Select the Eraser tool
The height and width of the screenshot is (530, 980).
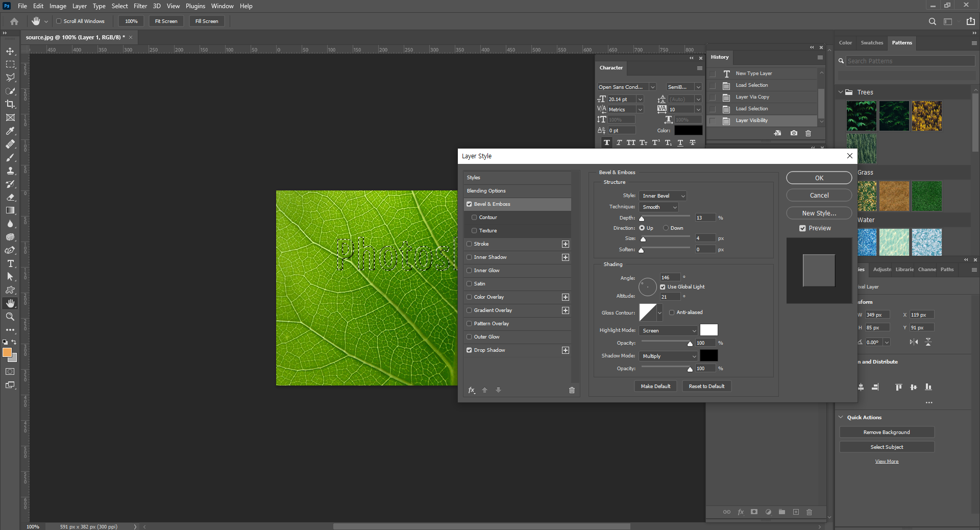[10, 197]
